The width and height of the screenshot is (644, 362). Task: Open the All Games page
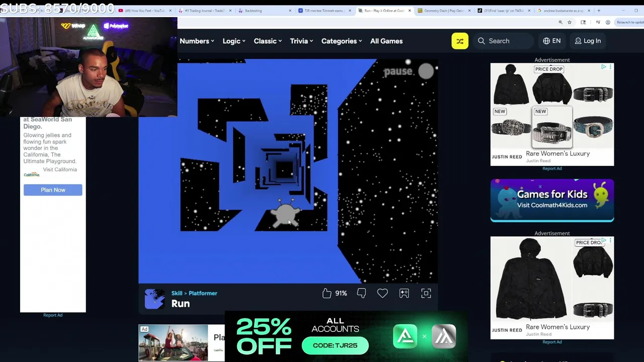point(386,41)
